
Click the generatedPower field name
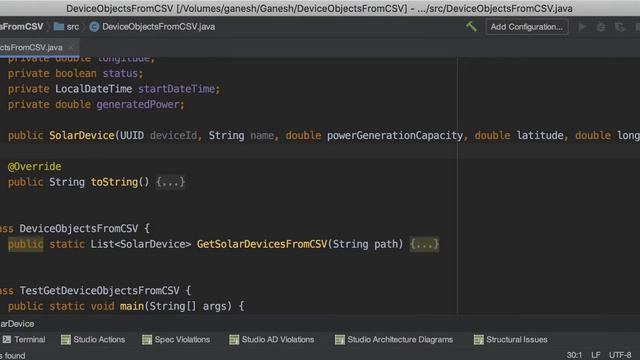tap(138, 104)
